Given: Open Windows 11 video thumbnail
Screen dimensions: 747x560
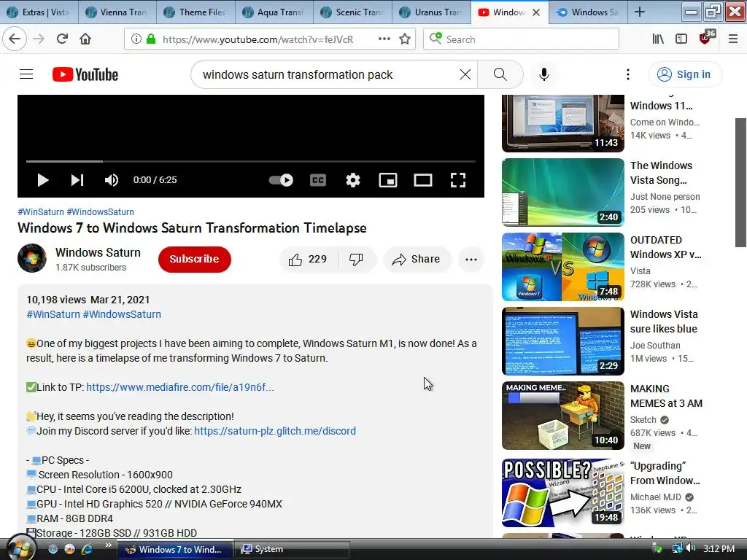Looking at the screenshot, I should (x=562, y=123).
